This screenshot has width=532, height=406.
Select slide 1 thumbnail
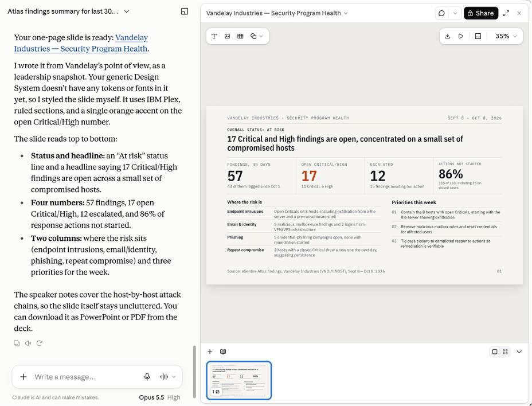[x=239, y=380]
